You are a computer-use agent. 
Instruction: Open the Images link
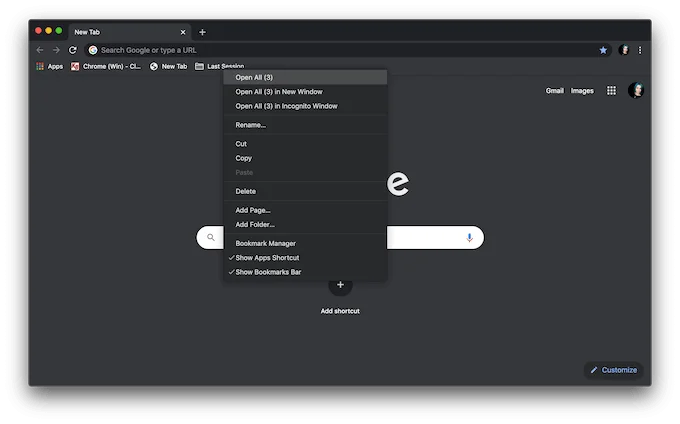(x=582, y=91)
